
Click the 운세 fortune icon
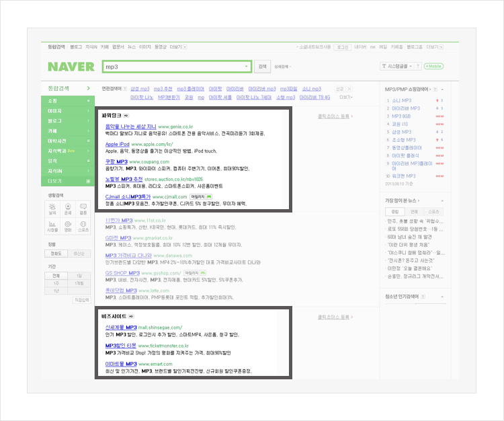click(x=68, y=208)
